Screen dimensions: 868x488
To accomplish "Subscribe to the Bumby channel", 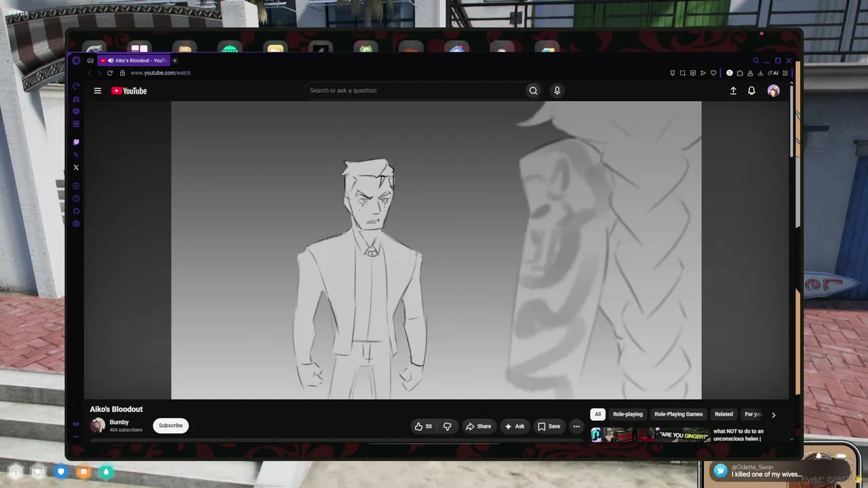I will [170, 426].
